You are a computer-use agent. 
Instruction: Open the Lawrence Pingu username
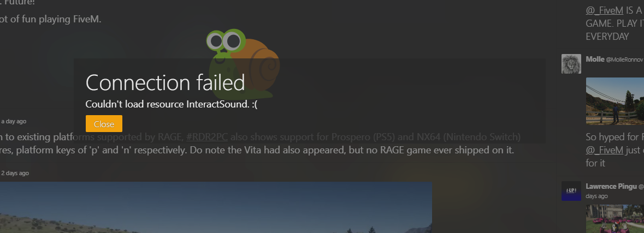(611, 186)
